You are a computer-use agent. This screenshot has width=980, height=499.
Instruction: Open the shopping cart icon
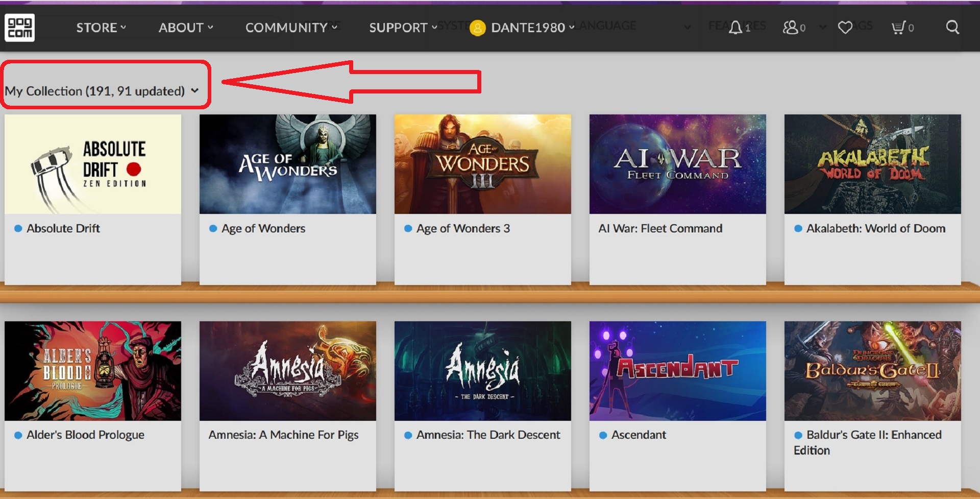click(898, 28)
